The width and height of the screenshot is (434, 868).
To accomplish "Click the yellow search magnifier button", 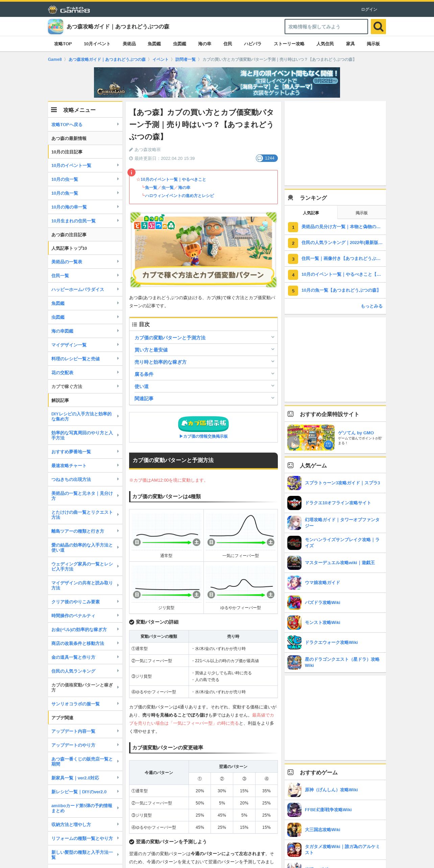I will pyautogui.click(x=378, y=26).
